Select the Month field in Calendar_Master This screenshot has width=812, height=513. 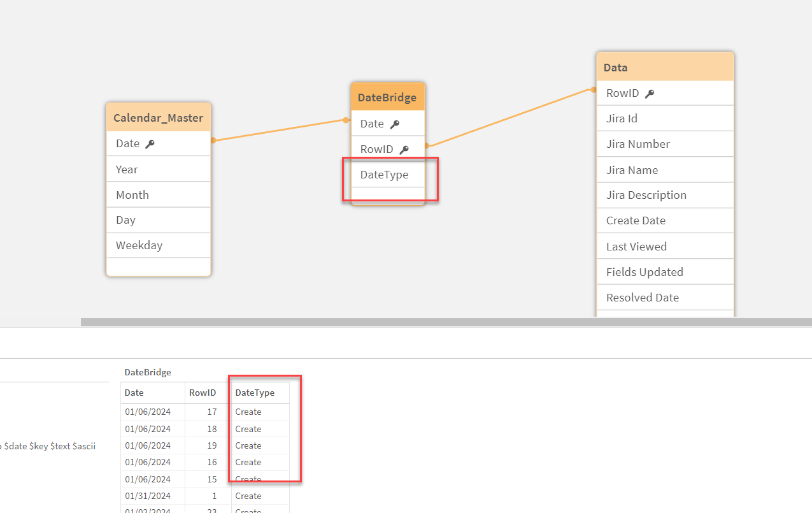pos(159,194)
